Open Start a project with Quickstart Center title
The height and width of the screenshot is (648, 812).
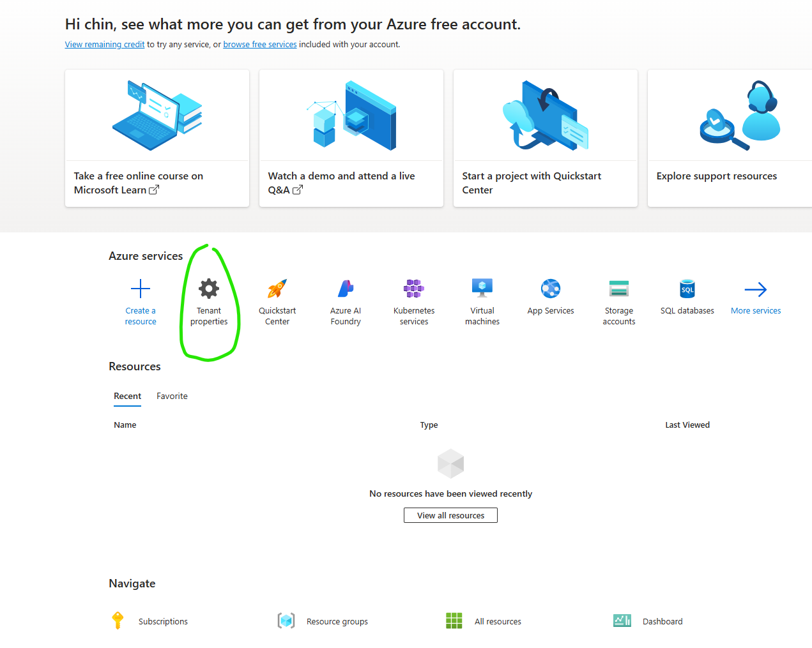click(x=532, y=183)
